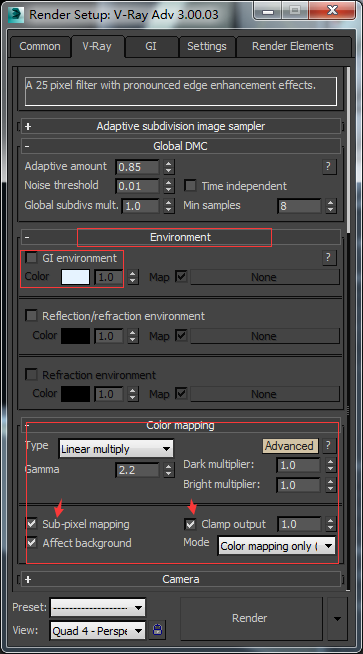This screenshot has height=654, width=363.
Task: Adjust Bright multiplier spinner
Action: pos(330,485)
